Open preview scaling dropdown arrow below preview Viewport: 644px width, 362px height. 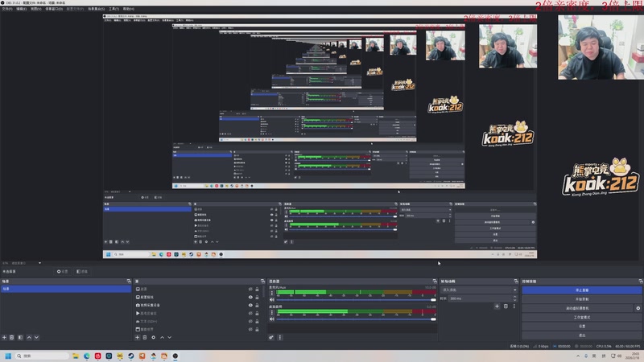point(39,263)
